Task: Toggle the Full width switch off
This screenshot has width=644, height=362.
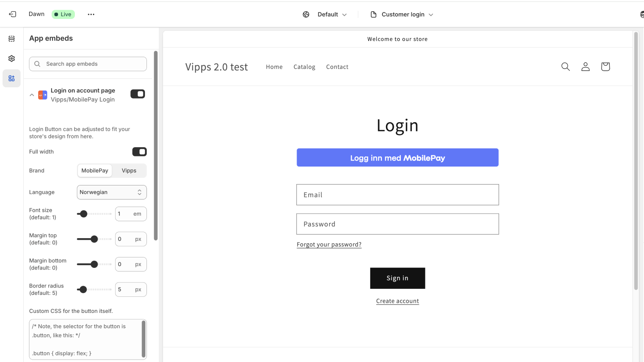Action: tap(140, 152)
